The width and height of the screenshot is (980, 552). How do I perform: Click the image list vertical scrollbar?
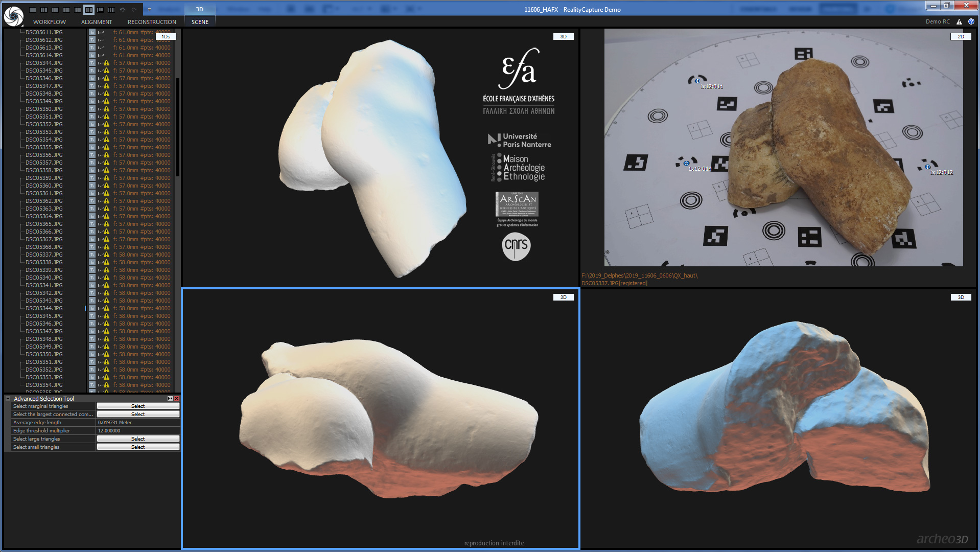(x=178, y=128)
